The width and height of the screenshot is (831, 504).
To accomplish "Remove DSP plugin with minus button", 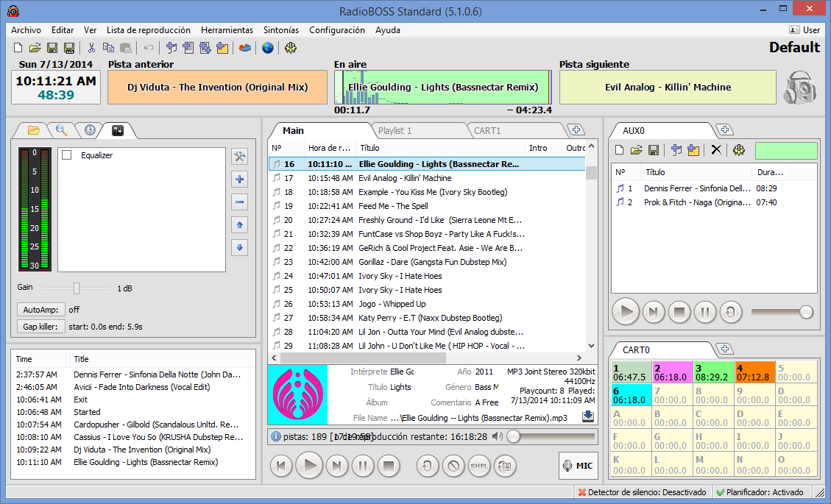I will click(x=239, y=202).
